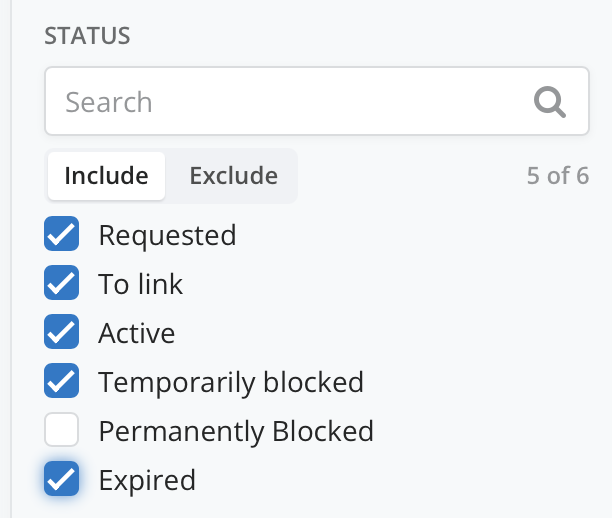
Task: Click the Search placeholder text
Action: (x=108, y=102)
